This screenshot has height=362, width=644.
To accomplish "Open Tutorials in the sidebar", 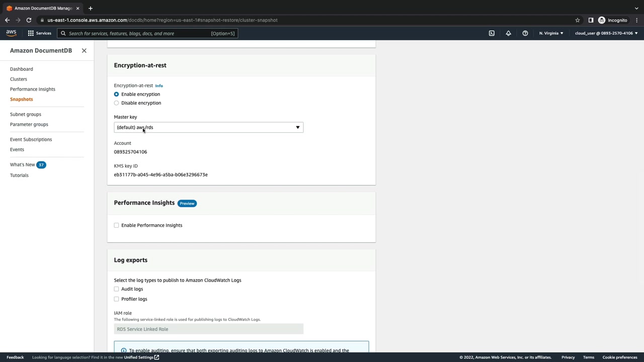I will pyautogui.click(x=19, y=175).
